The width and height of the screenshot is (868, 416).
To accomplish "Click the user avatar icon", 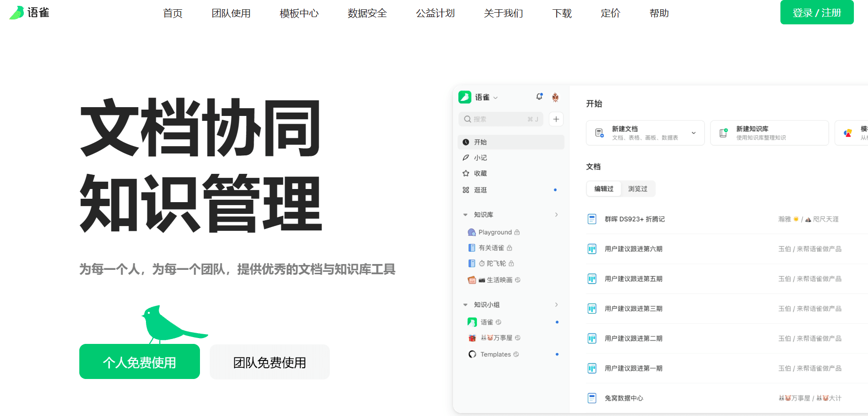I will [555, 97].
